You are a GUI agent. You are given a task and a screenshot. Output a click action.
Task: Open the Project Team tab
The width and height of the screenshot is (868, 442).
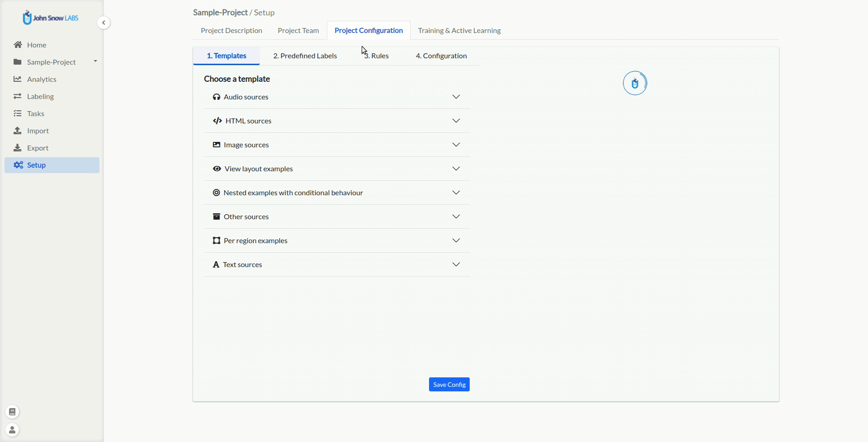298,30
